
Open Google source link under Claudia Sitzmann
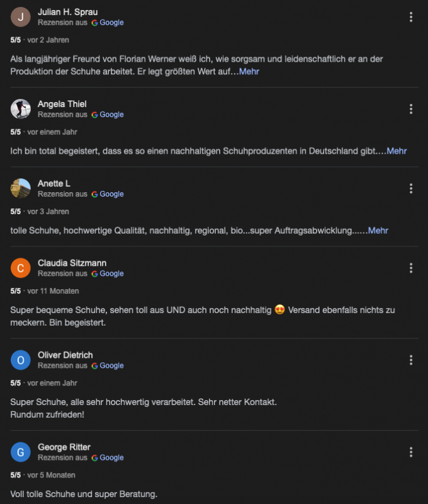point(107,273)
